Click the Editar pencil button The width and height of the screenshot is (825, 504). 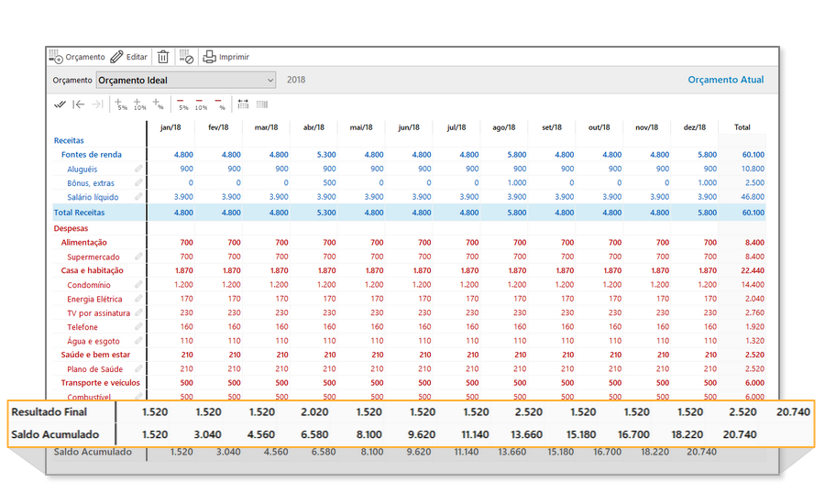point(129,57)
